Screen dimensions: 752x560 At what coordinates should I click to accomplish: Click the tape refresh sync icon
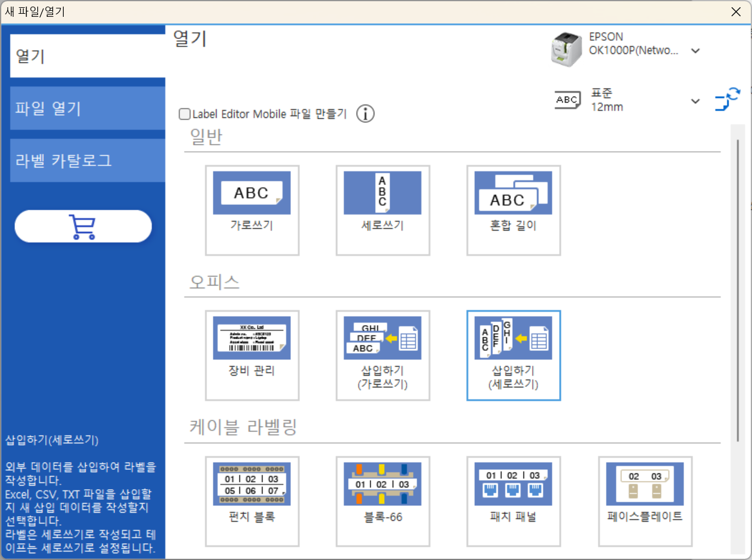727,100
